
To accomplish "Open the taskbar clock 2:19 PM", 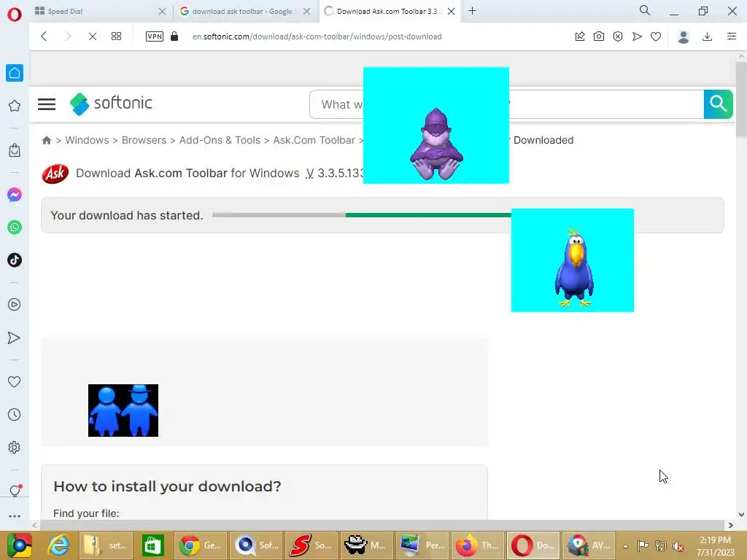I will [x=715, y=545].
